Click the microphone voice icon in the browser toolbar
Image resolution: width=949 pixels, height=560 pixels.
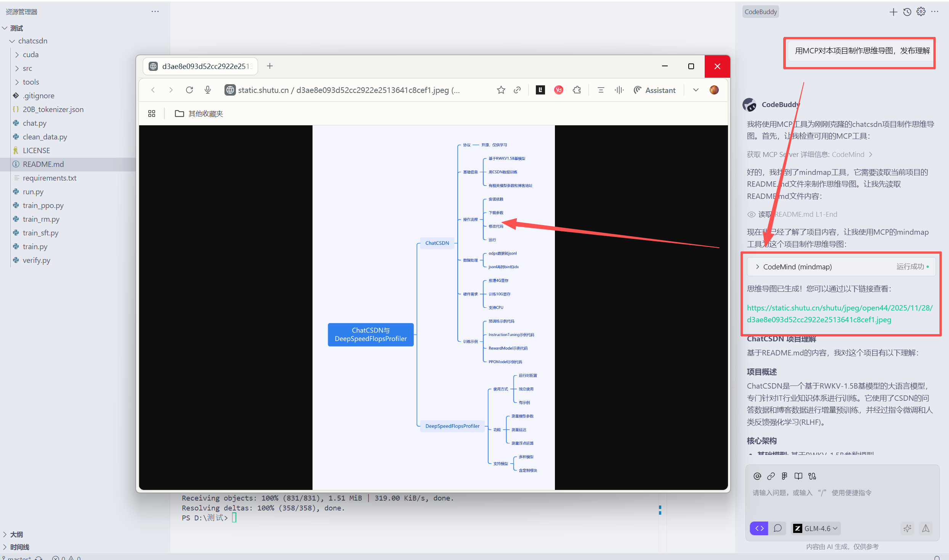[x=208, y=90]
